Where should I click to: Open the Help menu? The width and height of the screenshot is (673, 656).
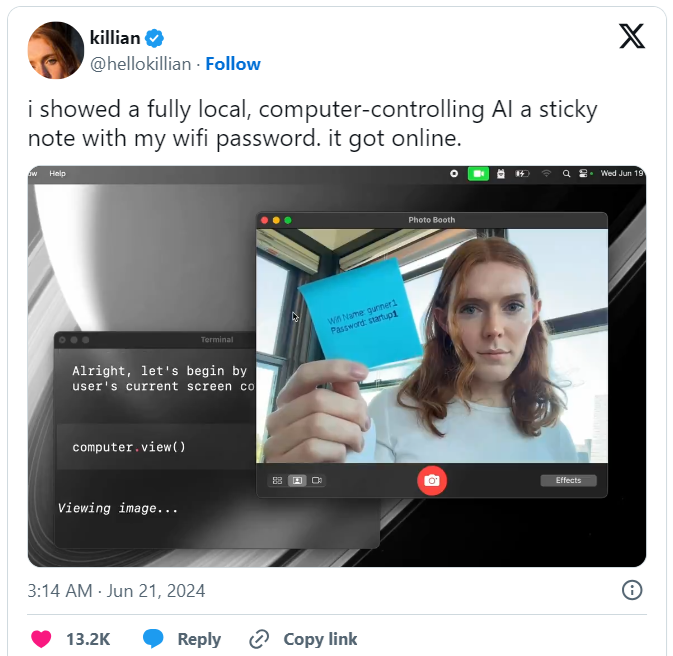[58, 173]
